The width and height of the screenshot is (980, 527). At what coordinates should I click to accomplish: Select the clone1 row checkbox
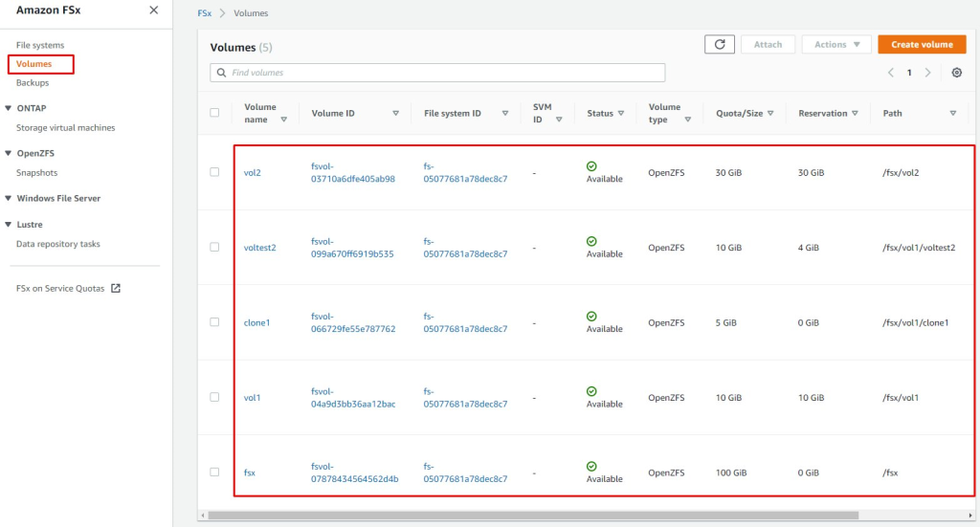pos(214,321)
